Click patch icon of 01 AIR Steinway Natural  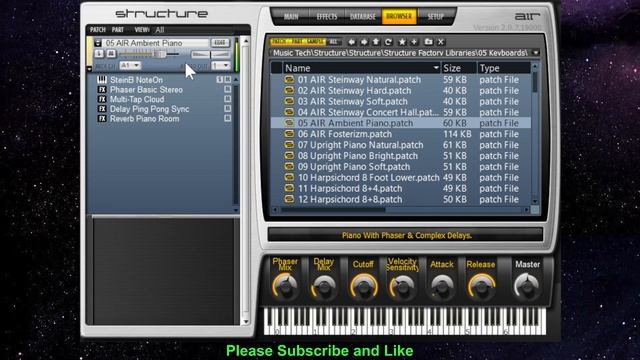[289, 80]
